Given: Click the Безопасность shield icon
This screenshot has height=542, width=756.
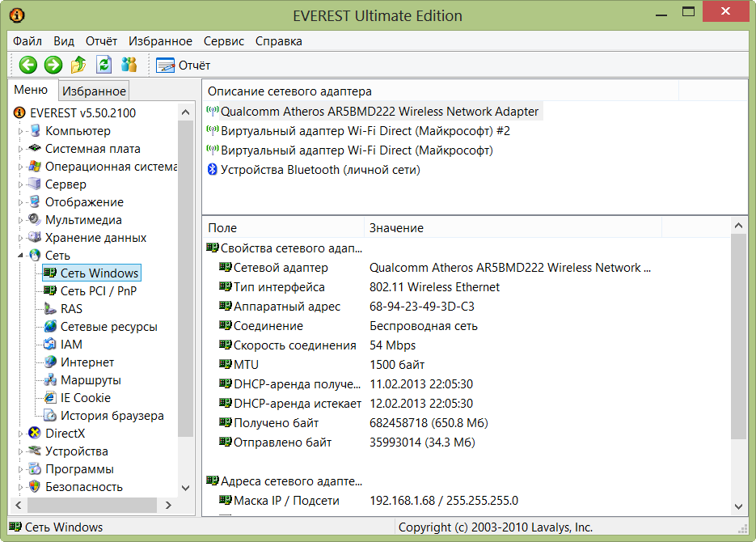Looking at the screenshot, I should tap(35, 486).
